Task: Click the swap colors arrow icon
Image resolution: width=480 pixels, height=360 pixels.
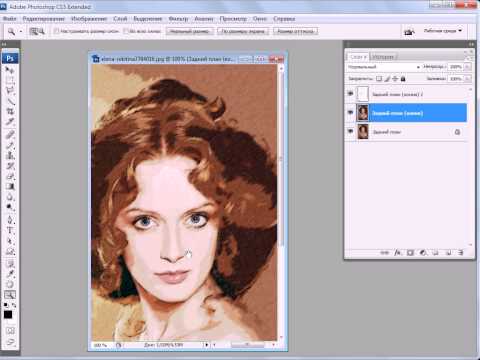Action: pyautogui.click(x=14, y=305)
